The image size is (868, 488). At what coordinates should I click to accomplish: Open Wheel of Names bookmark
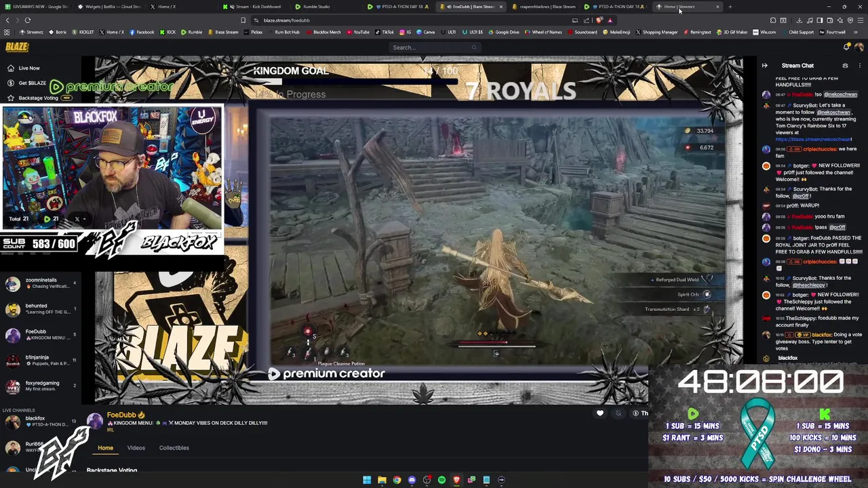click(543, 32)
